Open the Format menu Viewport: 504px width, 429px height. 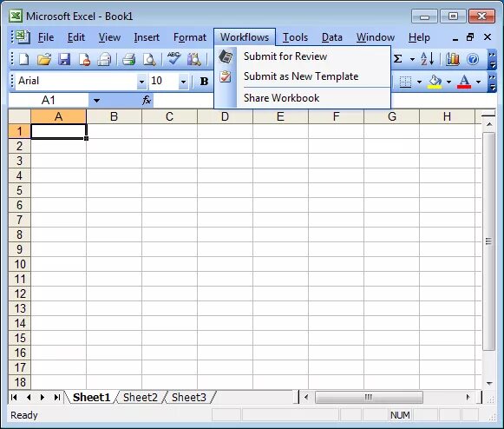click(190, 37)
